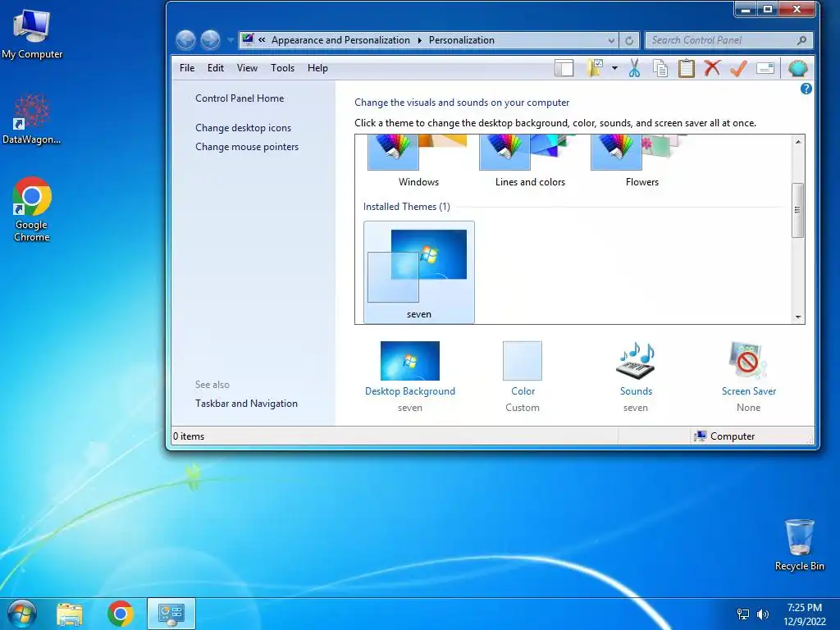Select the Lines and colors theme
This screenshot has height=630, width=840.
click(530, 162)
